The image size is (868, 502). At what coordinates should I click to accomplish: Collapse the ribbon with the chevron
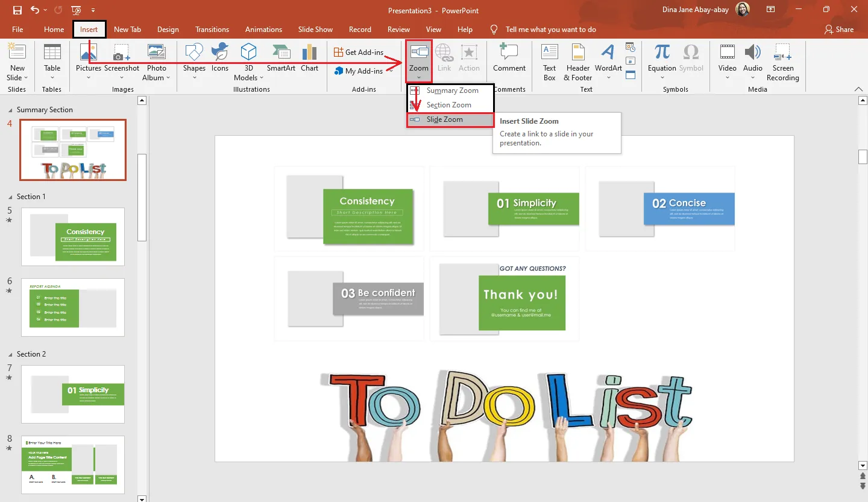coord(859,89)
